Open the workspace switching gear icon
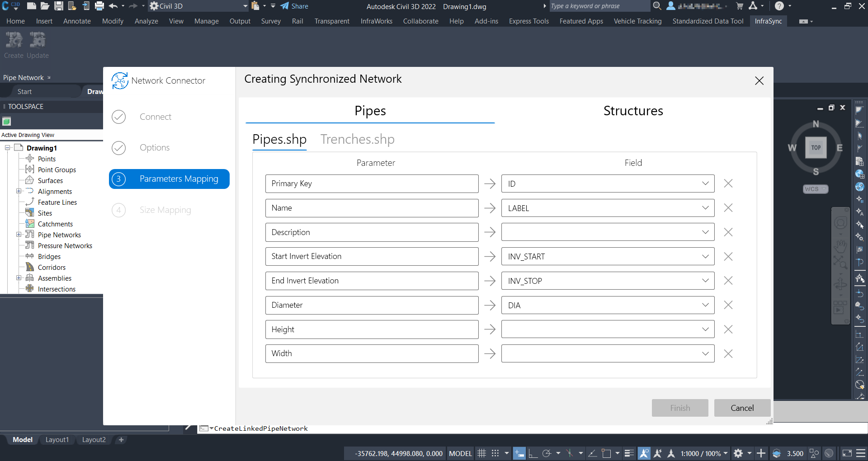Viewport: 868px width, 461px height. (738, 453)
